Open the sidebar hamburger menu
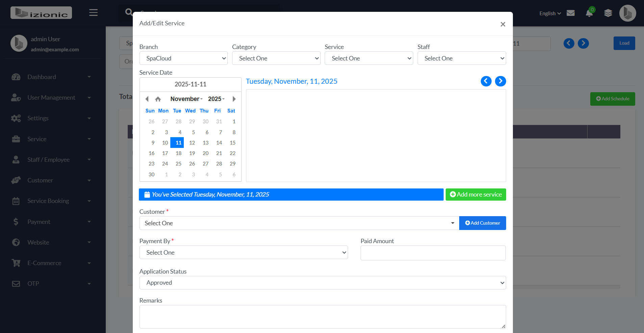 (x=93, y=12)
